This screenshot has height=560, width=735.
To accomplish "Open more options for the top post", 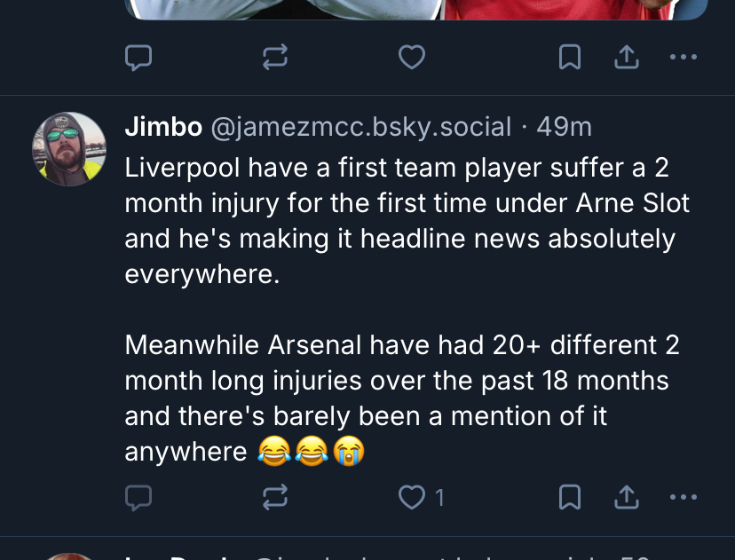I will point(683,58).
